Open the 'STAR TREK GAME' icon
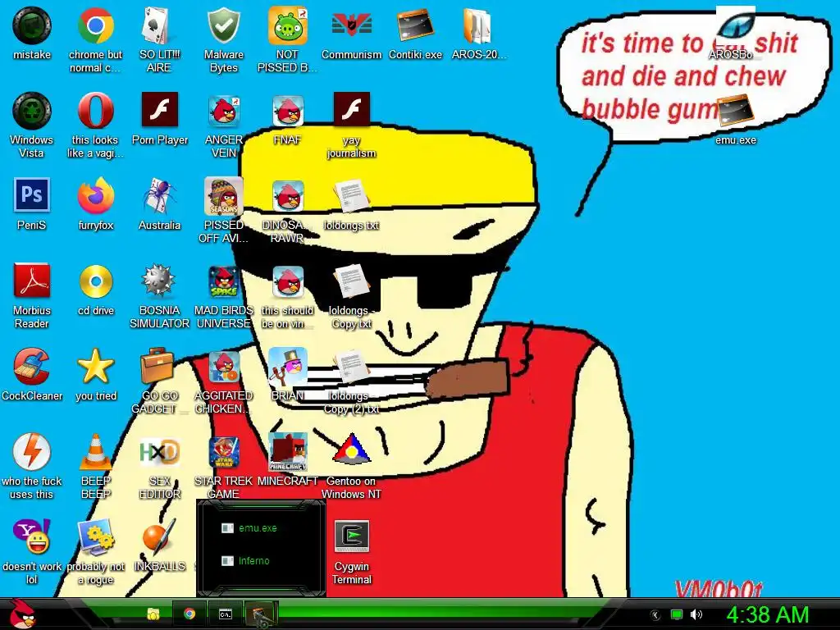Viewport: 840px width, 630px height. (223, 452)
